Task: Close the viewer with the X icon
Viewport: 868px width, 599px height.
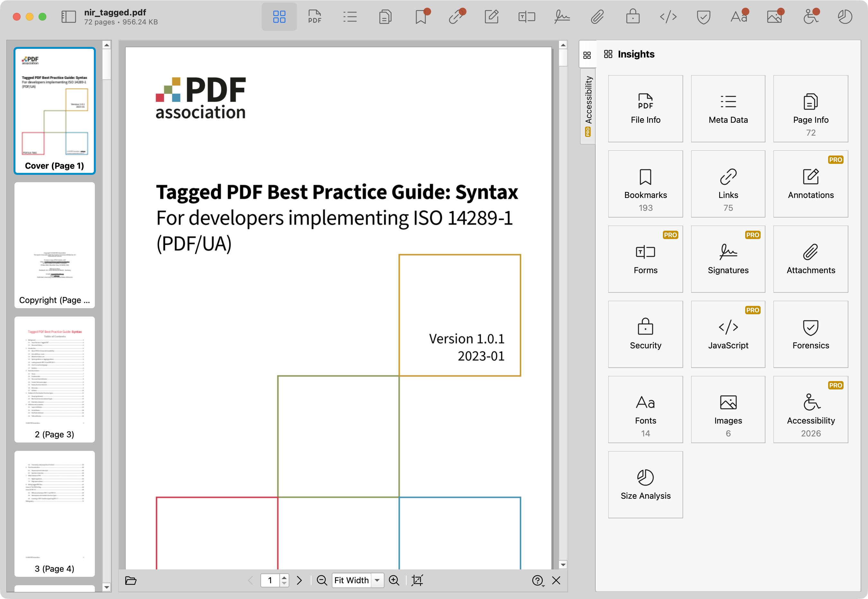Action: [x=556, y=580]
